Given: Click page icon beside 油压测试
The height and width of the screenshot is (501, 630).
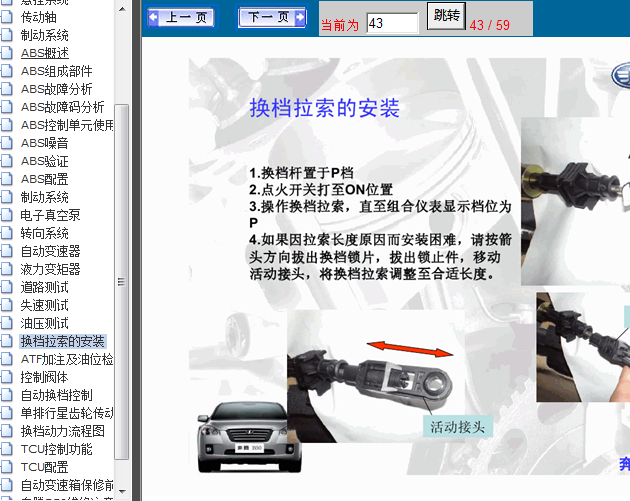Looking at the screenshot, I should (x=6, y=323).
